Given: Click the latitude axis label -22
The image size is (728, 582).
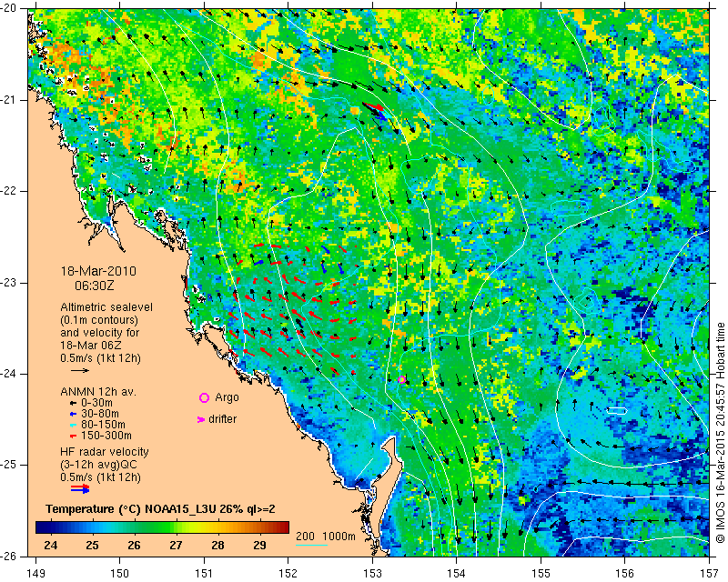Looking at the screenshot, I should 9,192.
